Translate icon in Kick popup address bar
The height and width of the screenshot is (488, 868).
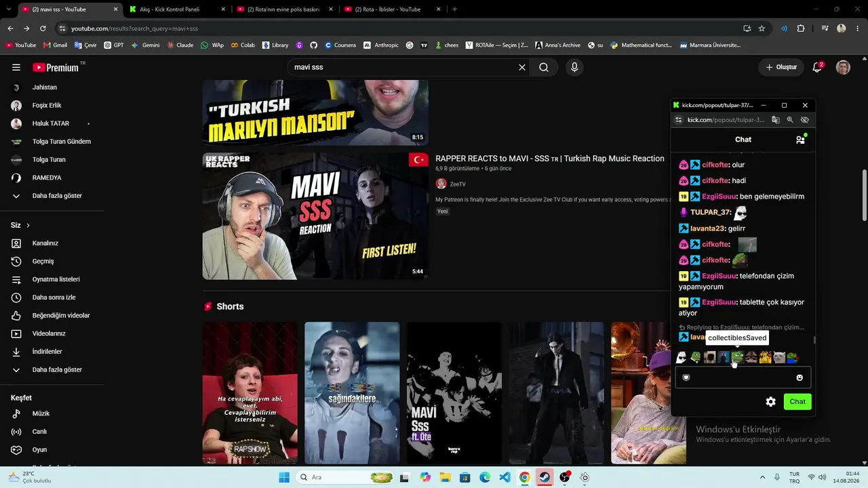coord(776,120)
